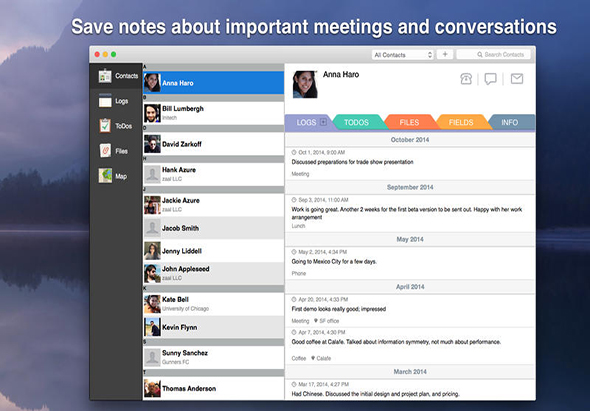The height and width of the screenshot is (411, 590).
Task: Select Kate Bell from contact list
Action: click(x=213, y=304)
